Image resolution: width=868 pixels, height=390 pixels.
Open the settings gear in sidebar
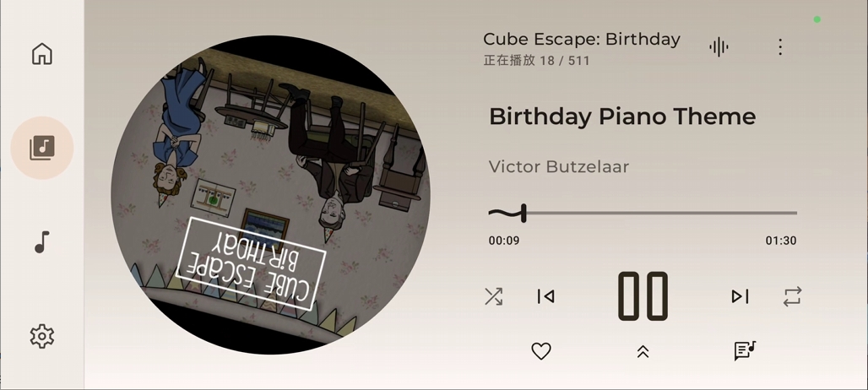tap(42, 336)
